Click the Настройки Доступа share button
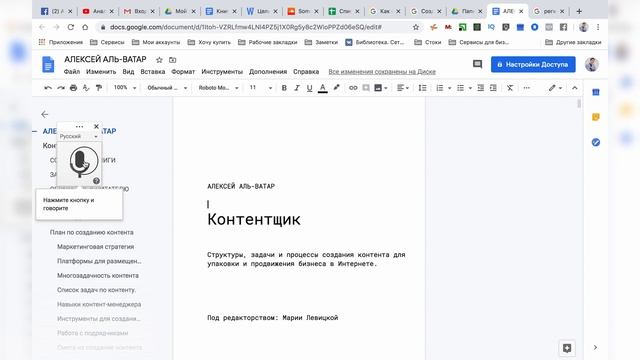This screenshot has height=360, width=640. (533, 64)
